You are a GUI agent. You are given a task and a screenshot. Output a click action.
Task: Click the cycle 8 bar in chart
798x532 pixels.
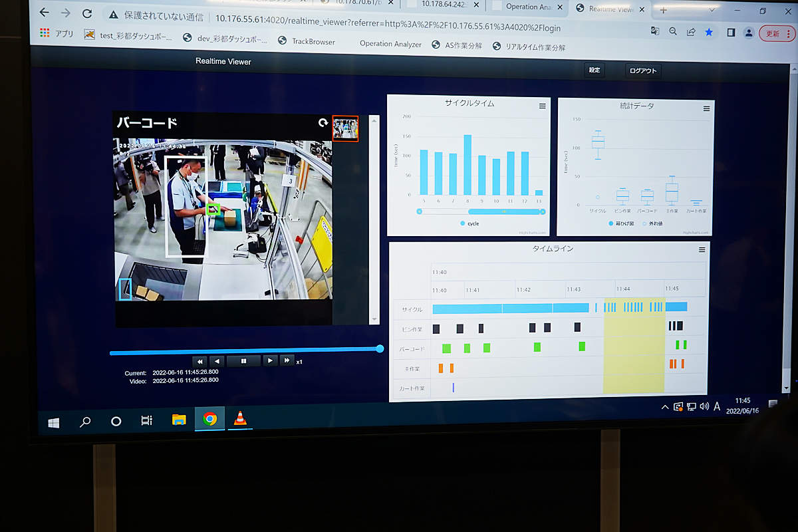tap(467, 165)
